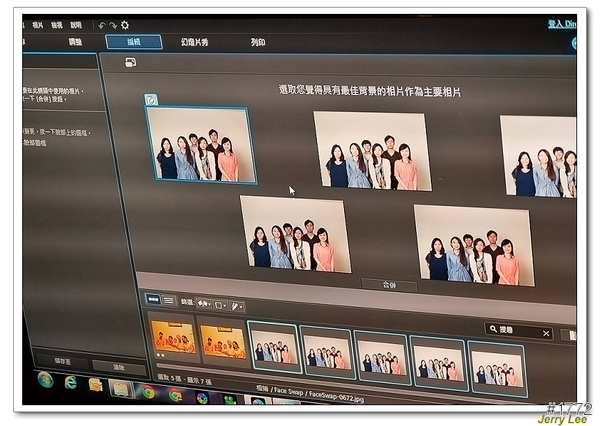Clear the search box with X
This screenshot has height=426, width=600.
click(546, 333)
